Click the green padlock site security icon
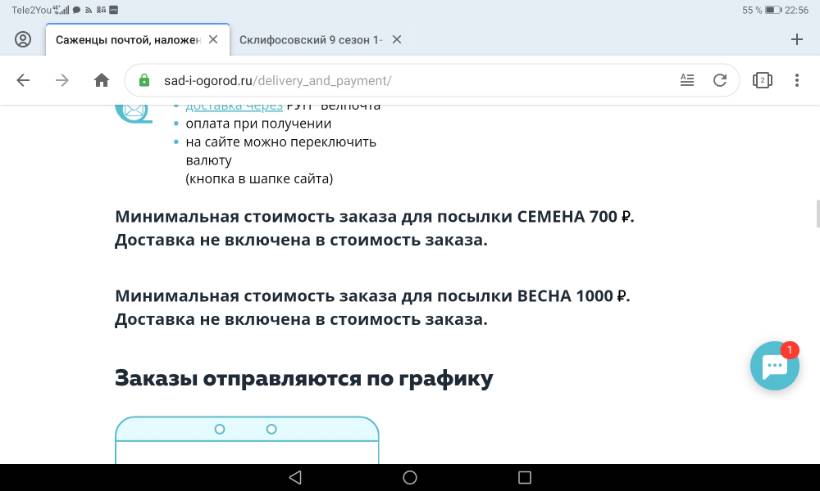This screenshot has width=820, height=491. click(144, 80)
